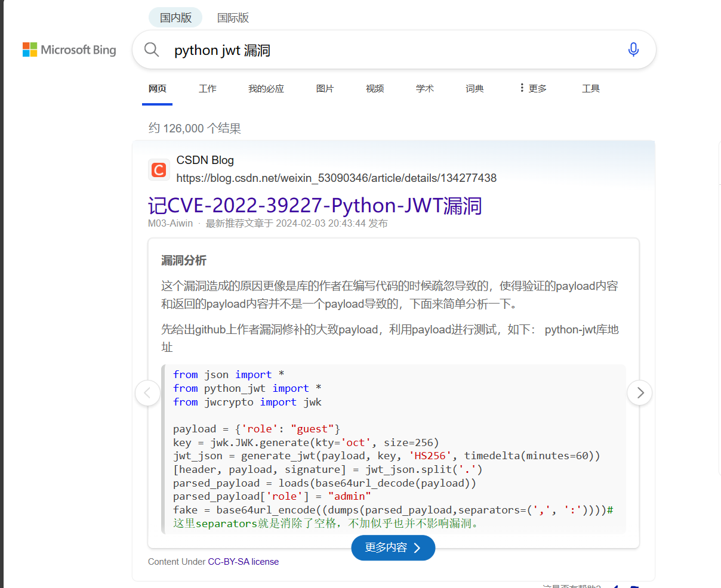Open the 词典 tab
Image resolution: width=721 pixels, height=588 pixels.
(474, 88)
